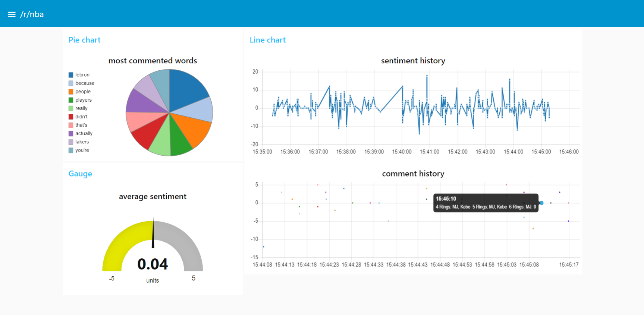
Task: Click the players legend color swatch
Action: click(x=71, y=100)
